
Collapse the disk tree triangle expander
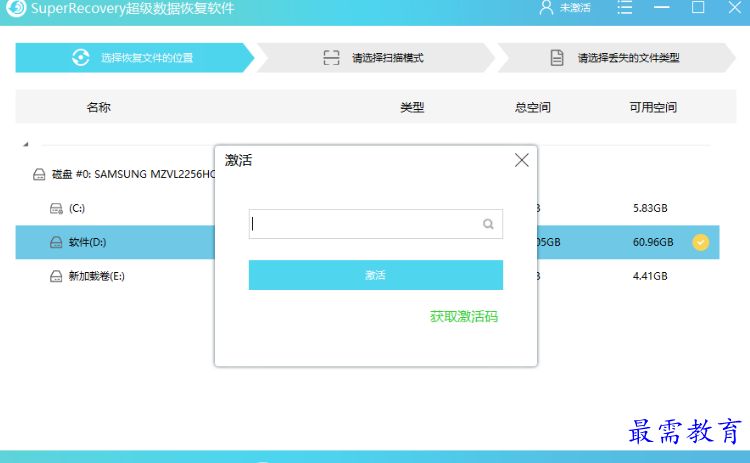[26, 144]
